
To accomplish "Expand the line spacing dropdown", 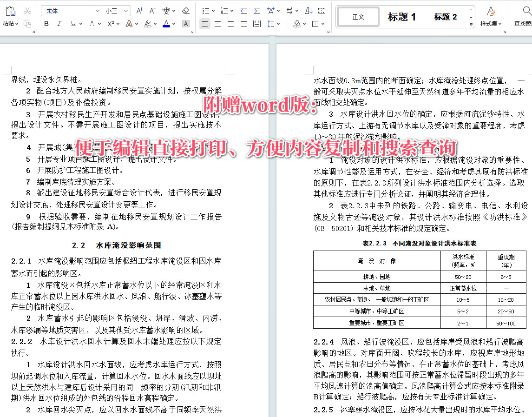I will click(x=279, y=24).
